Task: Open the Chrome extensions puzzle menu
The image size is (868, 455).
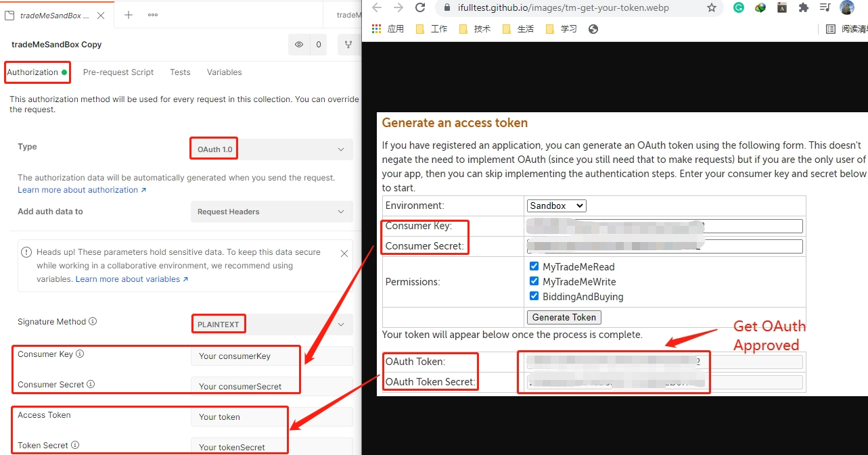Action: point(804,7)
